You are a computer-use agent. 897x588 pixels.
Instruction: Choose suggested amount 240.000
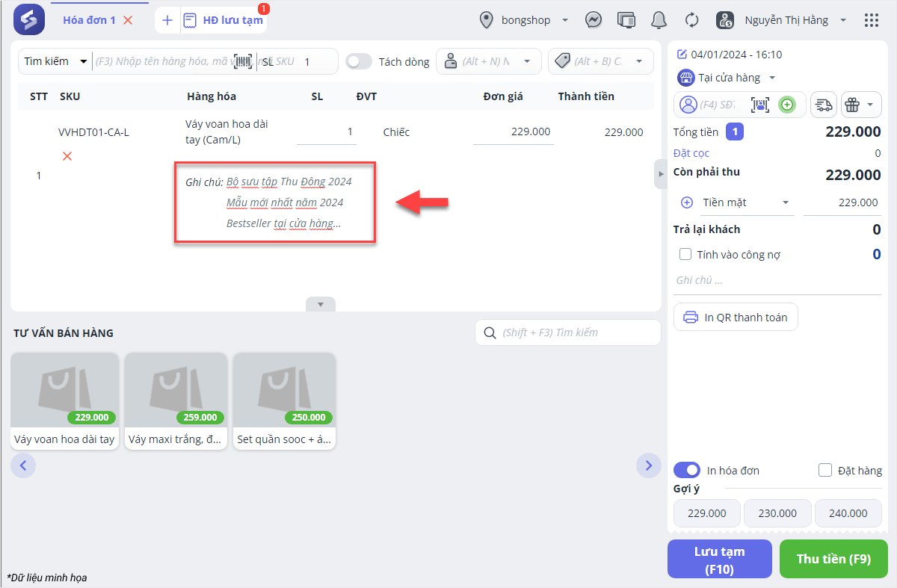848,513
